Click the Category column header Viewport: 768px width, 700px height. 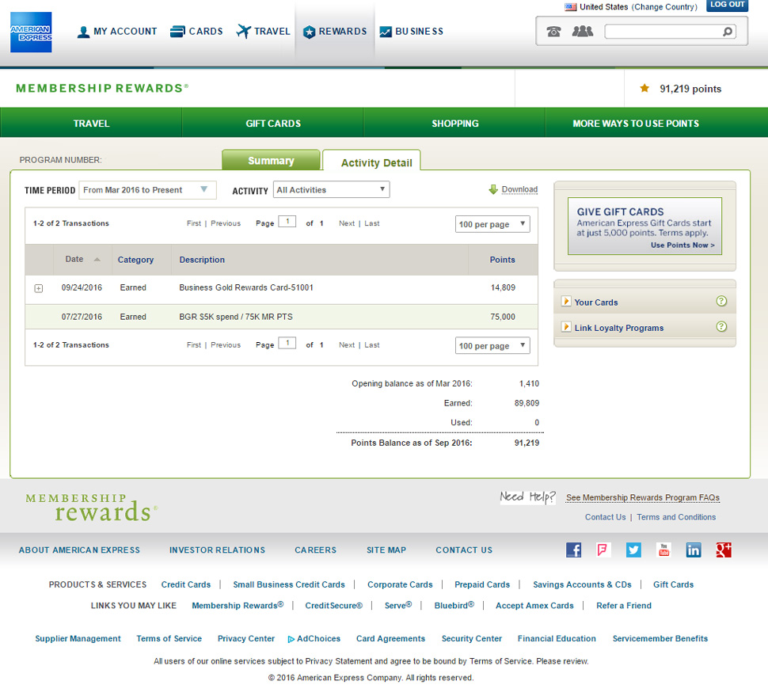(135, 260)
